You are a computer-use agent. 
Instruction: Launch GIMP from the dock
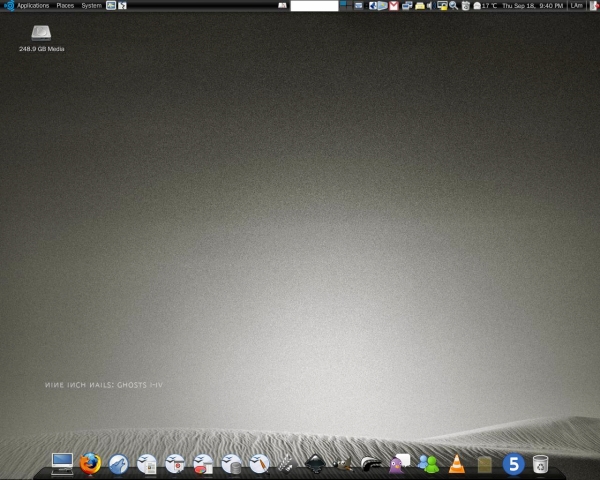pyautogui.click(x=343, y=464)
